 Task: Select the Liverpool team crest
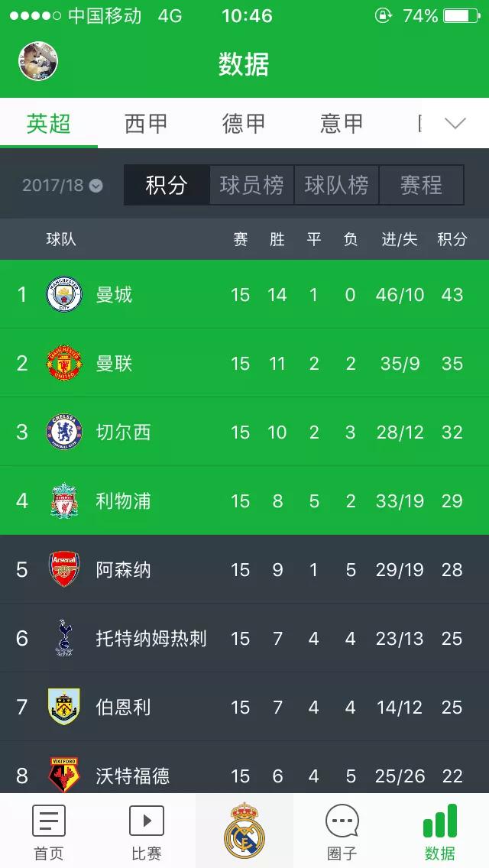click(64, 501)
